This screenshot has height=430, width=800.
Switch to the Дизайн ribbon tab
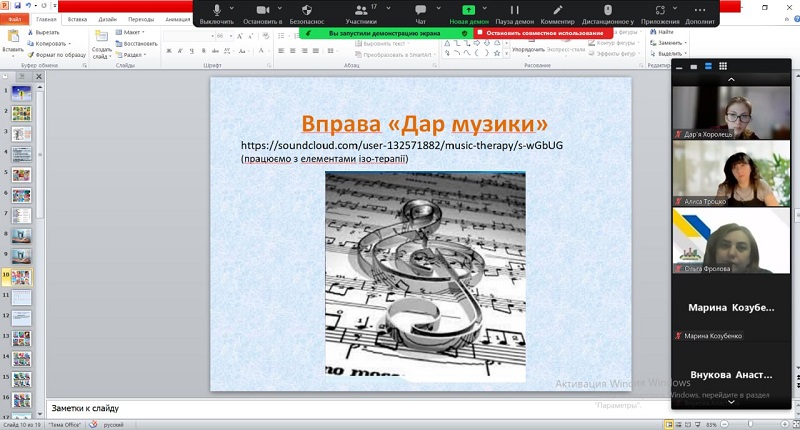pos(108,19)
